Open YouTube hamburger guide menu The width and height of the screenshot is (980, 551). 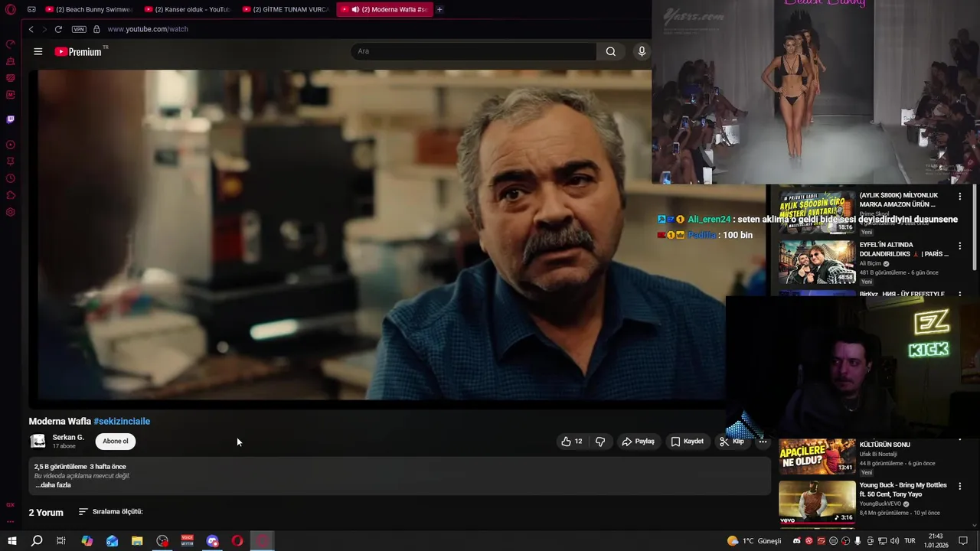[38, 51]
